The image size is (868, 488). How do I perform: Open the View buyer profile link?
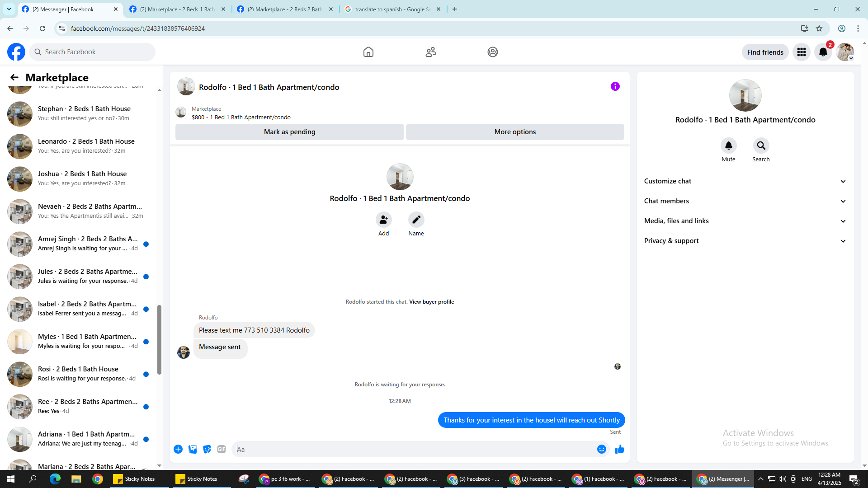click(431, 302)
